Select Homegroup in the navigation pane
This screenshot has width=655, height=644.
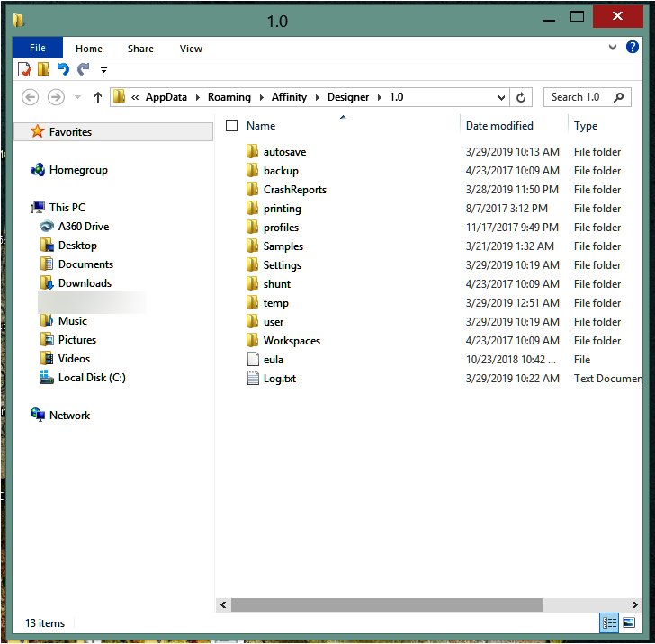[78, 170]
